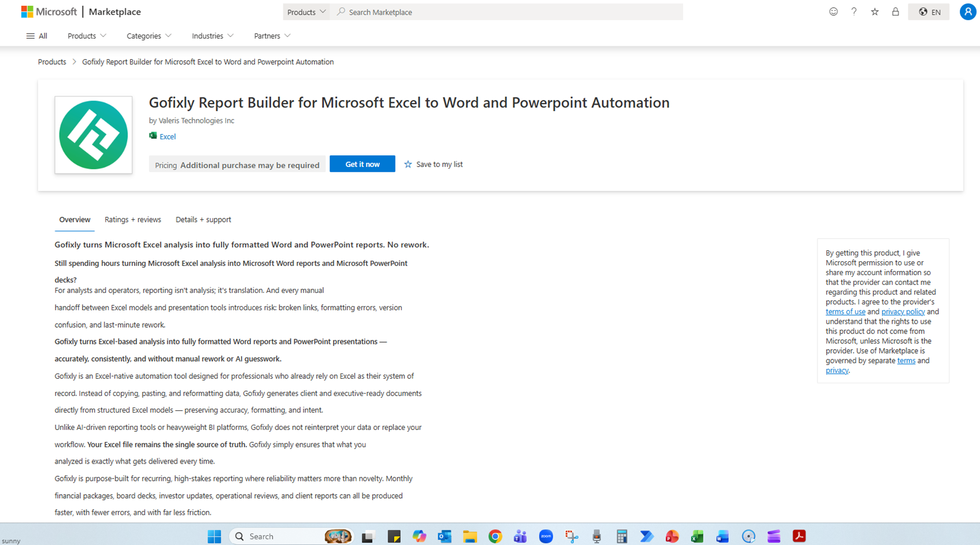Switch to the Details + support tab

(x=203, y=220)
